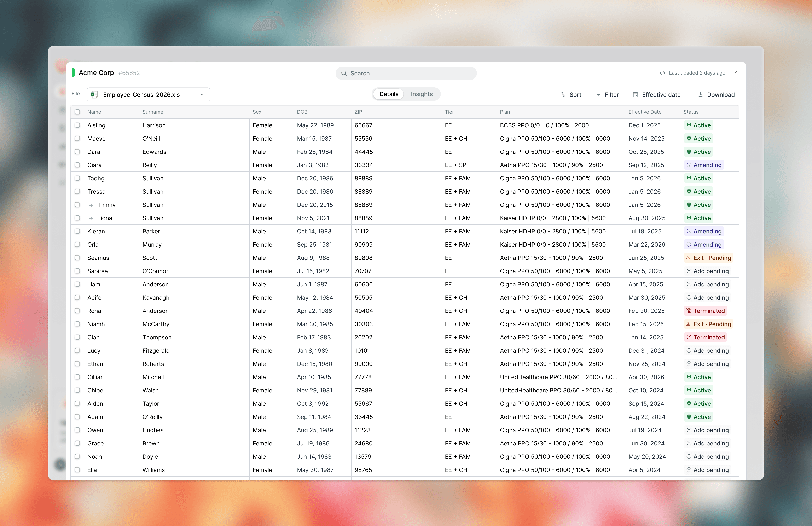
Task: Open the Employee_Census_2026.xls file dropdown
Action: pyautogui.click(x=148, y=94)
